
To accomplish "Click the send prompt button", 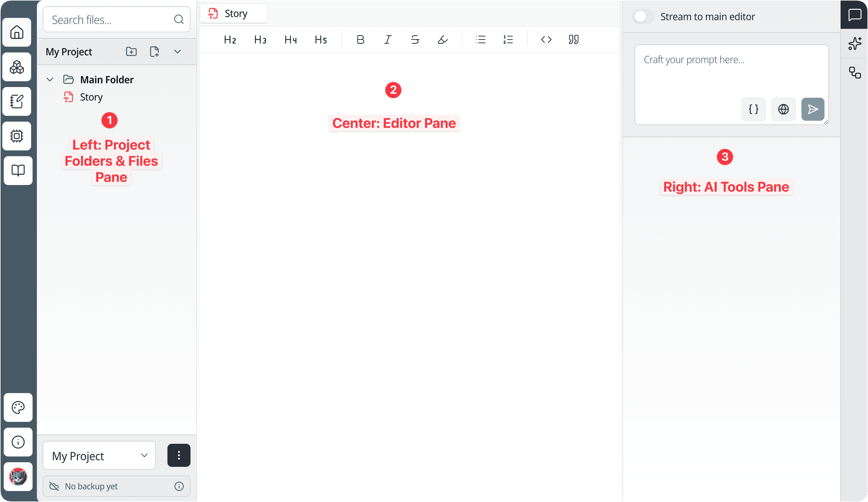I will pos(813,109).
